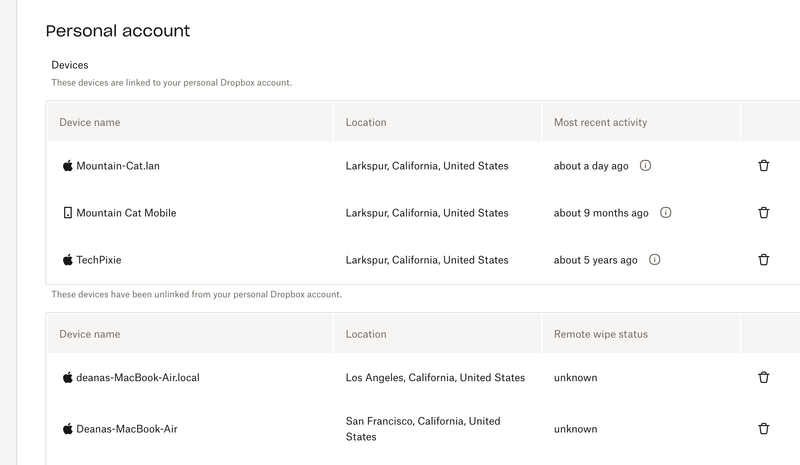Click the phone icon beside Mountain Cat Mobile
800x465 pixels.
pos(68,213)
